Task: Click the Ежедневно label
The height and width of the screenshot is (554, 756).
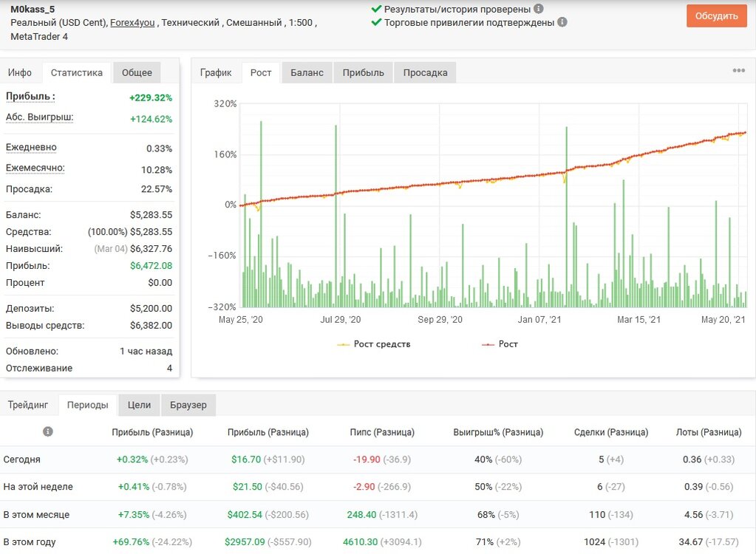Action: click(31, 147)
